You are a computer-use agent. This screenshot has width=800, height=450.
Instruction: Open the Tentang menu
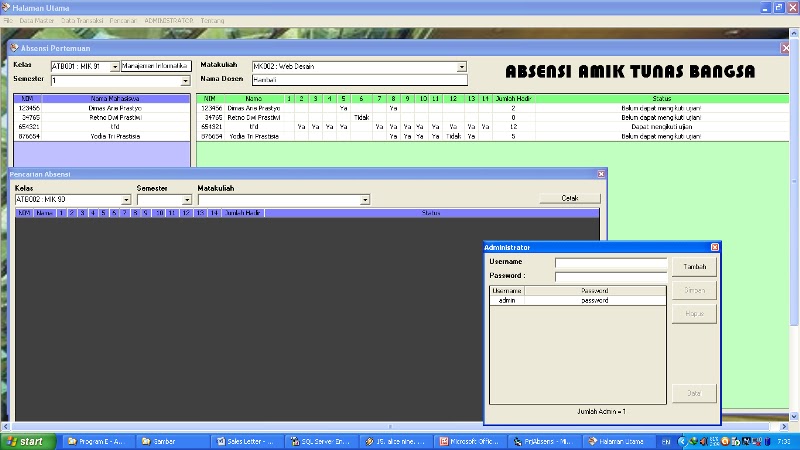pyautogui.click(x=212, y=21)
